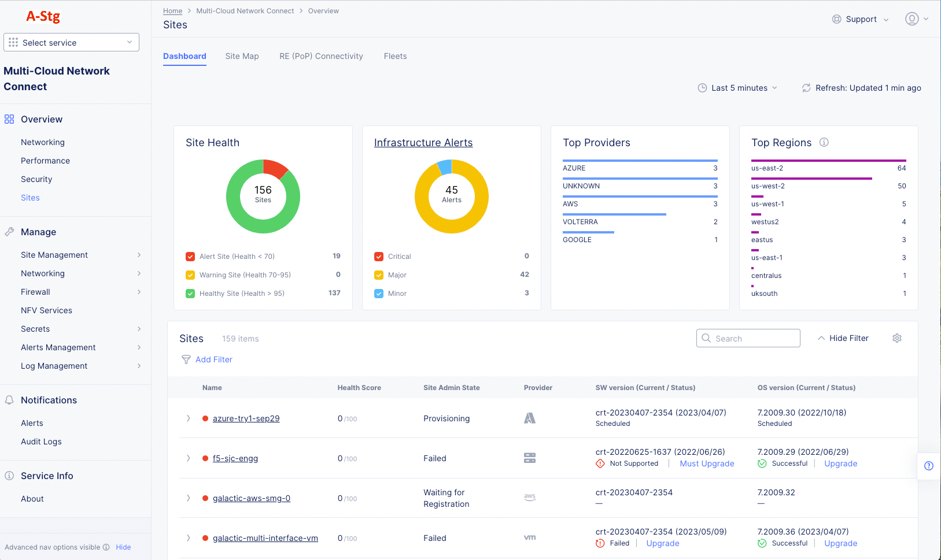Click the red segment of Site Health donut
This screenshot has height=560, width=941.
coord(274,168)
